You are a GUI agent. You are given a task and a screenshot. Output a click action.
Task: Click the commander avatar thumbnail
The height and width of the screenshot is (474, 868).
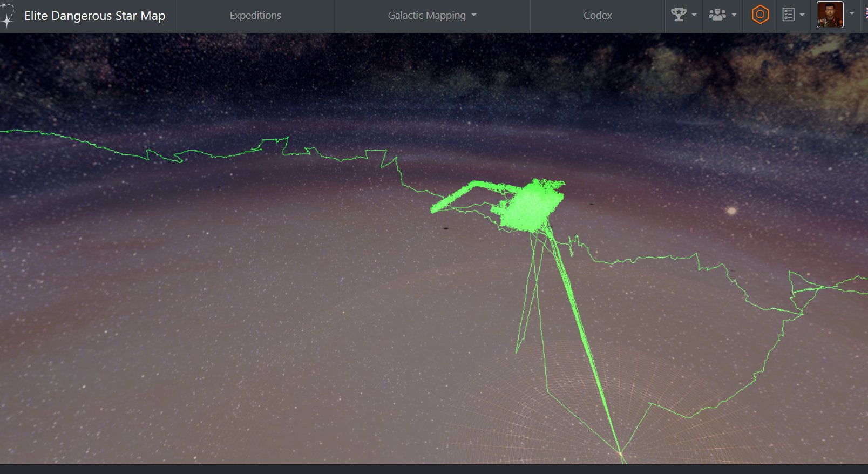point(830,15)
